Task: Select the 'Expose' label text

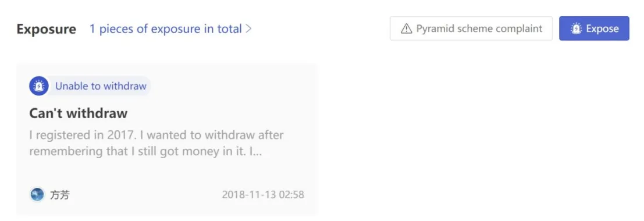Action: tap(602, 28)
